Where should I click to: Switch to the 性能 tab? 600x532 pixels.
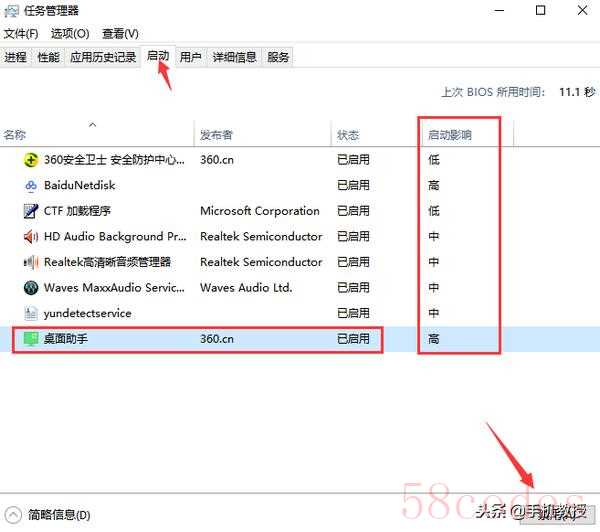(48, 57)
